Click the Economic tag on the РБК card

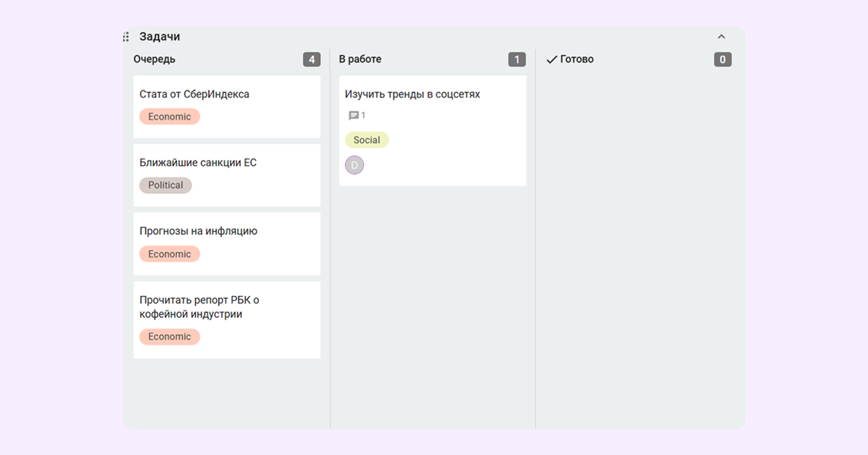(x=169, y=336)
